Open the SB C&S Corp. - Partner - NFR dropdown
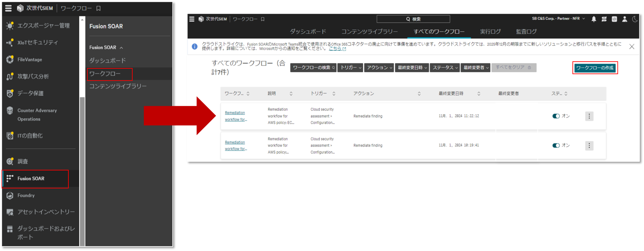Viewport: 644px width, 251px height. 558,19
